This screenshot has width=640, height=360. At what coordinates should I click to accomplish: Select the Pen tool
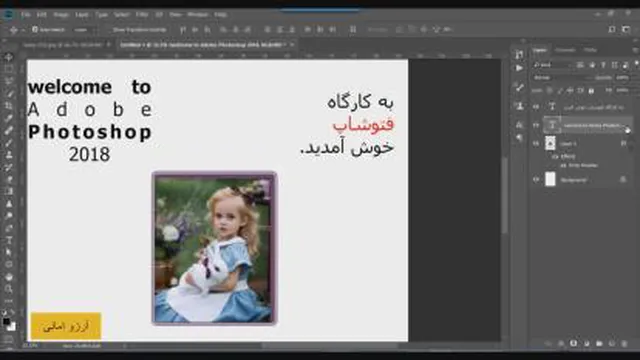[9, 228]
